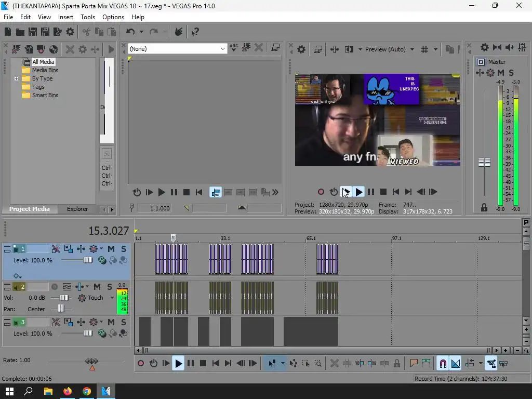Click the Undo arrow icon
This screenshot has height=399, width=532.
pos(130,32)
